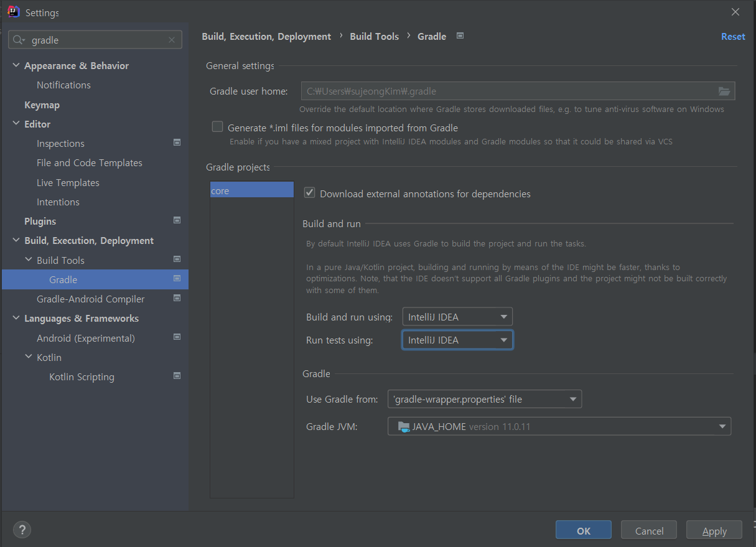The width and height of the screenshot is (756, 547).
Task: Collapse Languages & Frameworks tree node
Action: coord(16,318)
